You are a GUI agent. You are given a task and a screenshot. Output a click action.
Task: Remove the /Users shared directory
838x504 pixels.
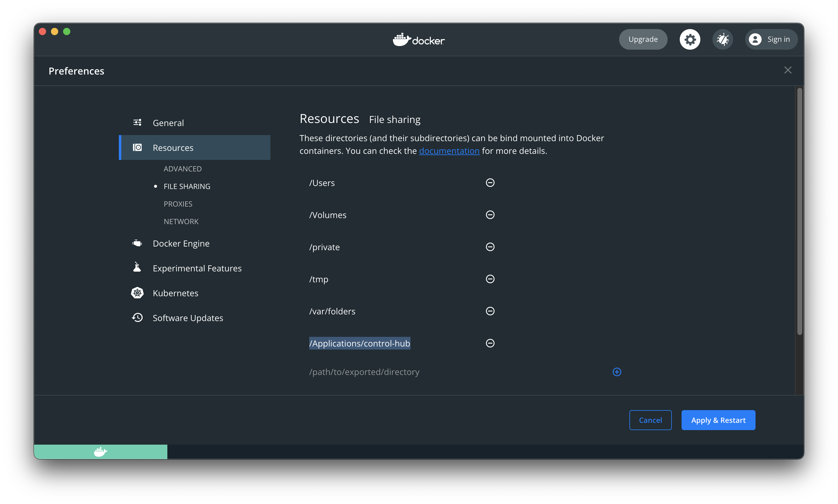(x=490, y=183)
